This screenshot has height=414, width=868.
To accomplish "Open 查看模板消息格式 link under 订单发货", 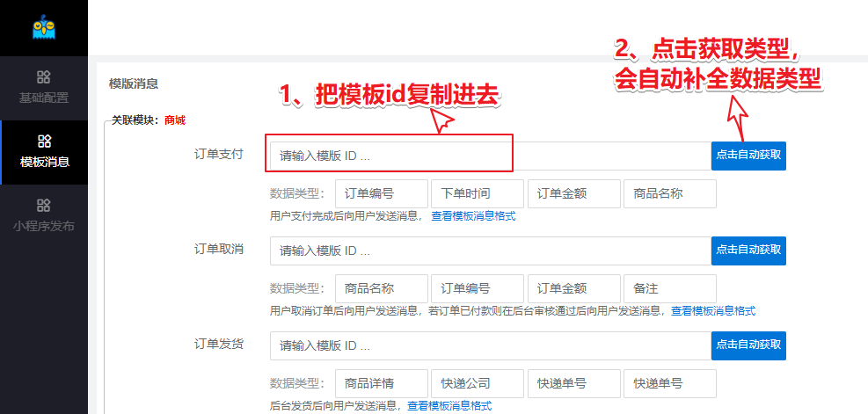I will click(x=449, y=406).
